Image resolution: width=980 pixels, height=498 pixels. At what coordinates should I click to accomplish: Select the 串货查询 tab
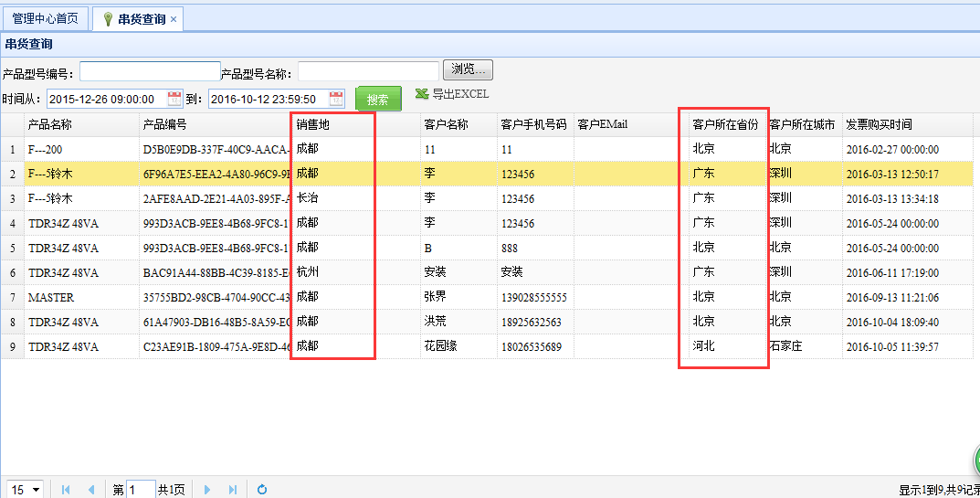pos(140,19)
